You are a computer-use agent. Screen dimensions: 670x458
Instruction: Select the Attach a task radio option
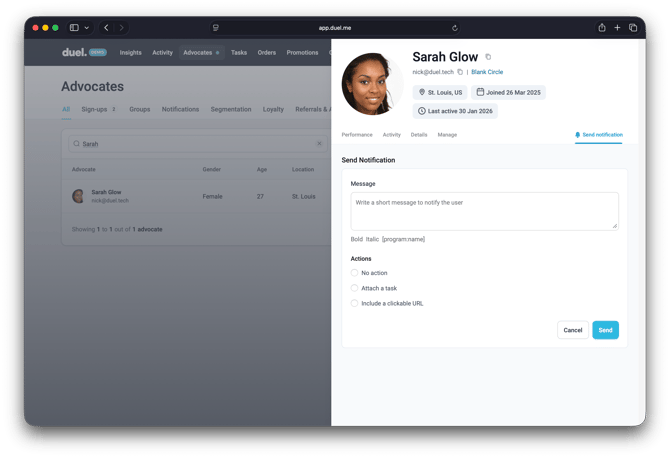354,288
